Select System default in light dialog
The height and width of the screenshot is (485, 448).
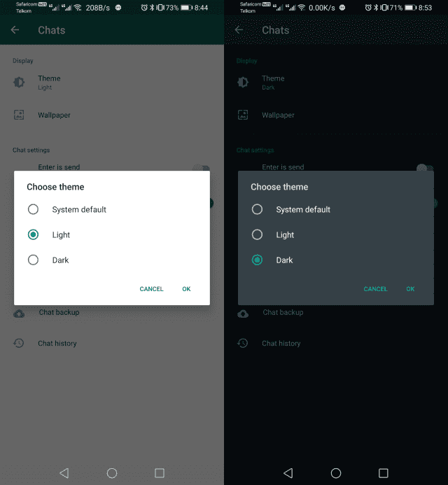click(x=33, y=209)
